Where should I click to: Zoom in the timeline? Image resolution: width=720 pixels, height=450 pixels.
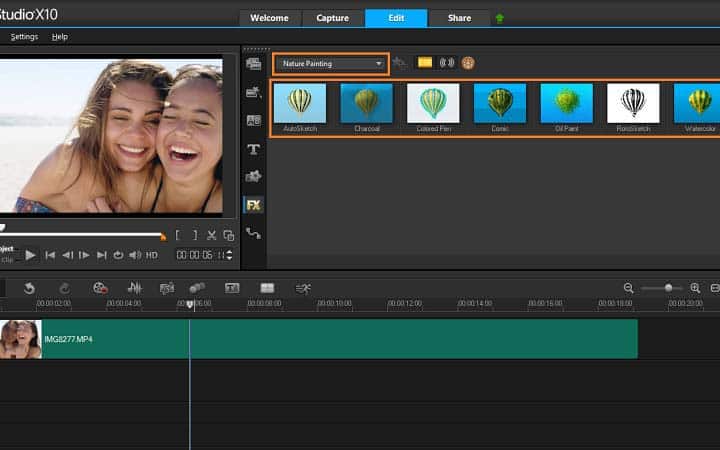(x=695, y=288)
